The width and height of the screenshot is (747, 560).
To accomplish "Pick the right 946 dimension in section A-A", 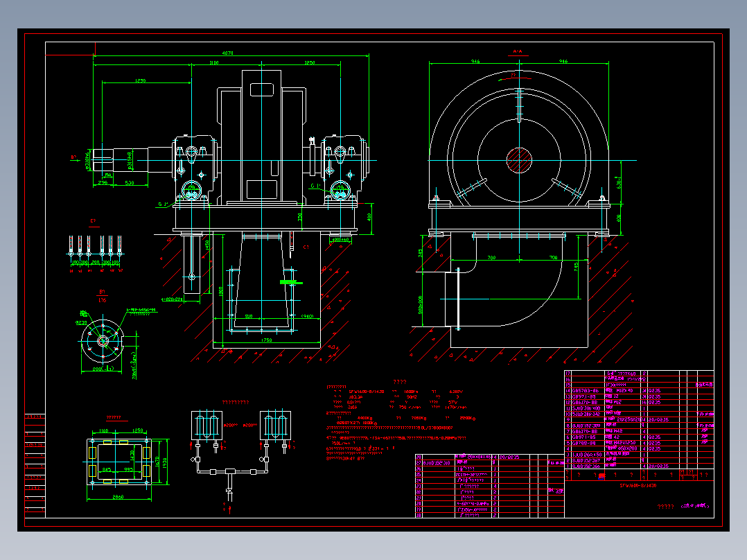I will point(563,61).
